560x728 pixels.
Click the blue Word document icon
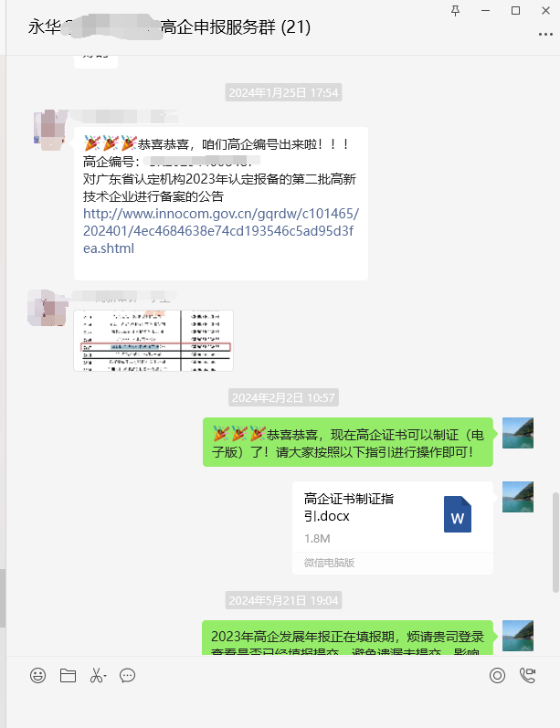[x=458, y=514]
